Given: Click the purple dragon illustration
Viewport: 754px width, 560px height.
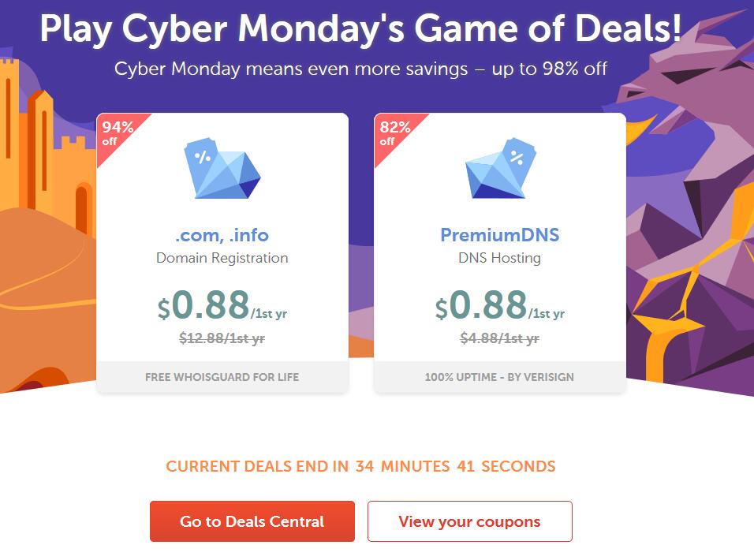Looking at the screenshot, I should click(692, 202).
